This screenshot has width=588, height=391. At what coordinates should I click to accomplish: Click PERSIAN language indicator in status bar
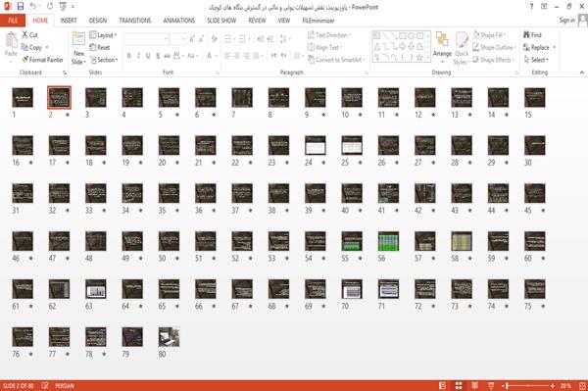point(65,386)
